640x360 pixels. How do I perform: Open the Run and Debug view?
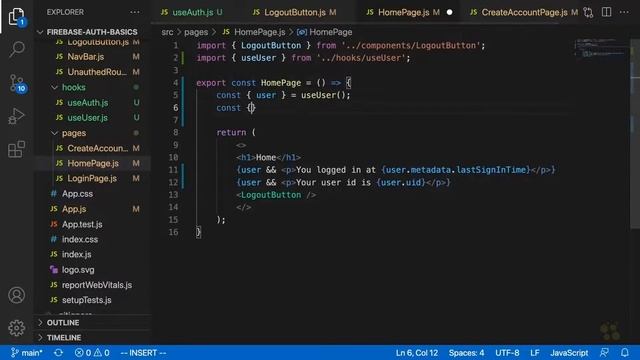pos(16,116)
